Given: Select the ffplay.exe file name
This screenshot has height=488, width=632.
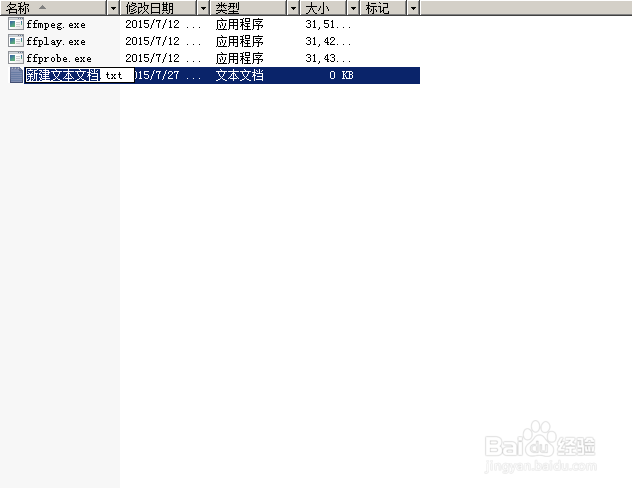Looking at the screenshot, I should (x=56, y=42).
